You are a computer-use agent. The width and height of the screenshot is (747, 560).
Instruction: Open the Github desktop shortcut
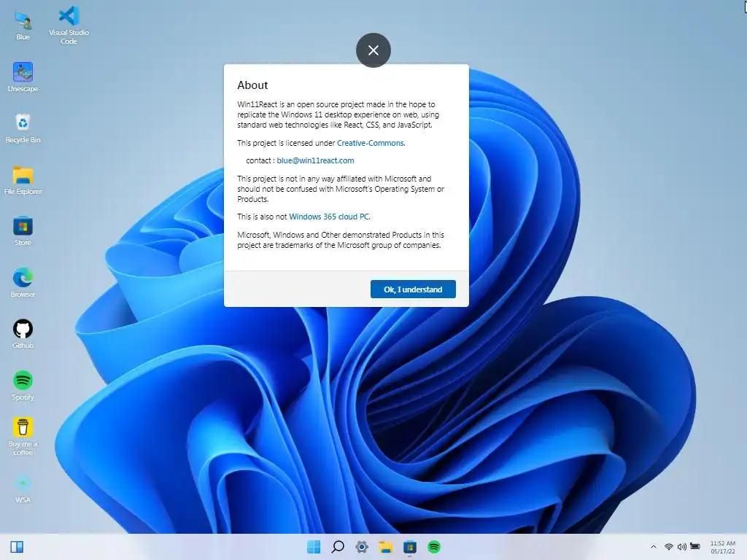pyautogui.click(x=23, y=334)
